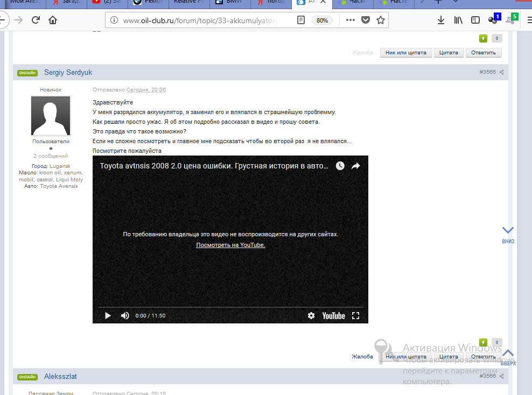Close the active oil-club tab
The height and width of the screenshot is (395, 532).
[x=323, y=2]
